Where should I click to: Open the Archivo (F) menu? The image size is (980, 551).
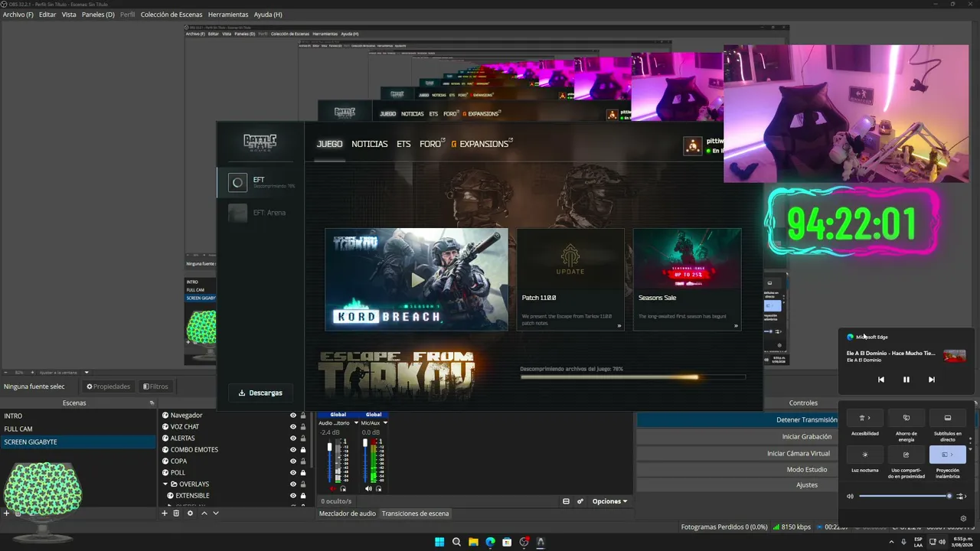click(18, 15)
